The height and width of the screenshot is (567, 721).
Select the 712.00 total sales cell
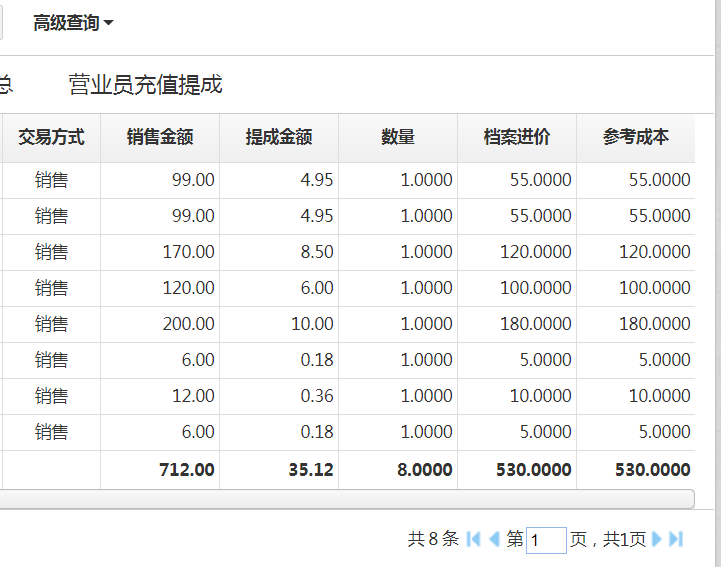click(187, 469)
